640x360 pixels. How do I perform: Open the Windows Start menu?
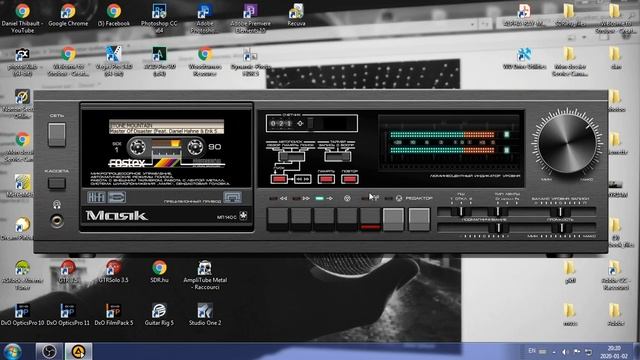(12, 351)
